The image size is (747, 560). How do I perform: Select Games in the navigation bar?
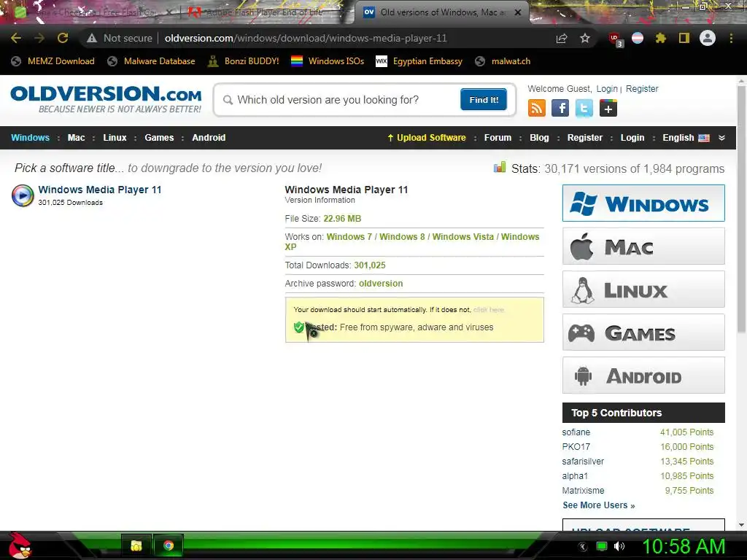[159, 138]
